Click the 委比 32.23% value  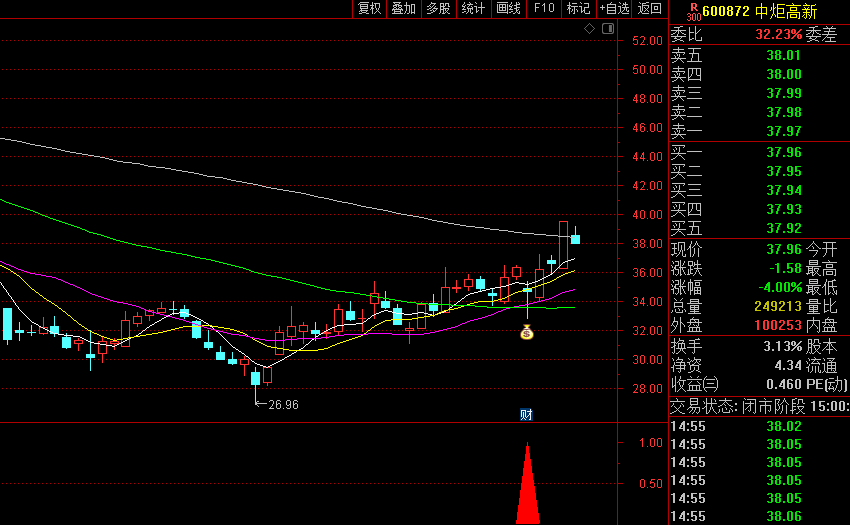click(778, 35)
